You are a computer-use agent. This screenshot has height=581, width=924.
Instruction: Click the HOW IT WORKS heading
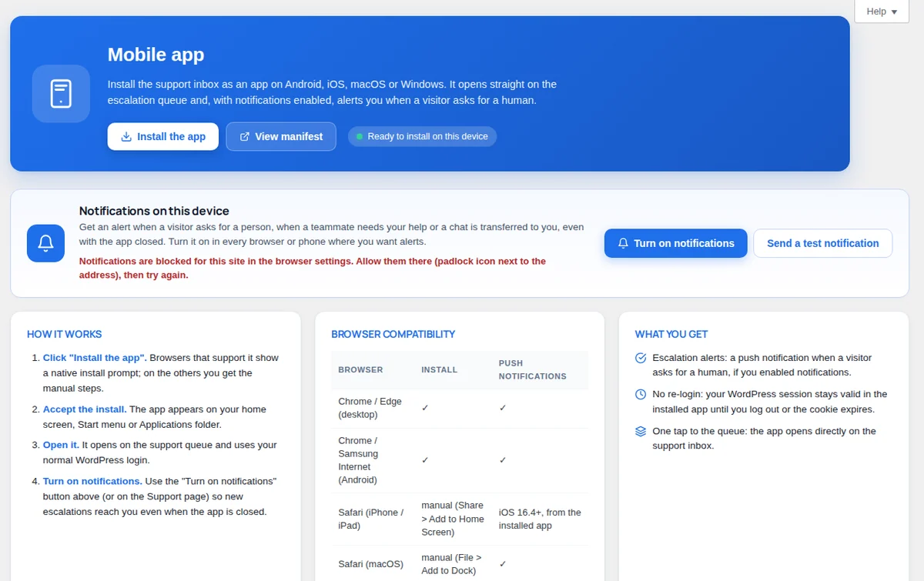click(x=65, y=334)
